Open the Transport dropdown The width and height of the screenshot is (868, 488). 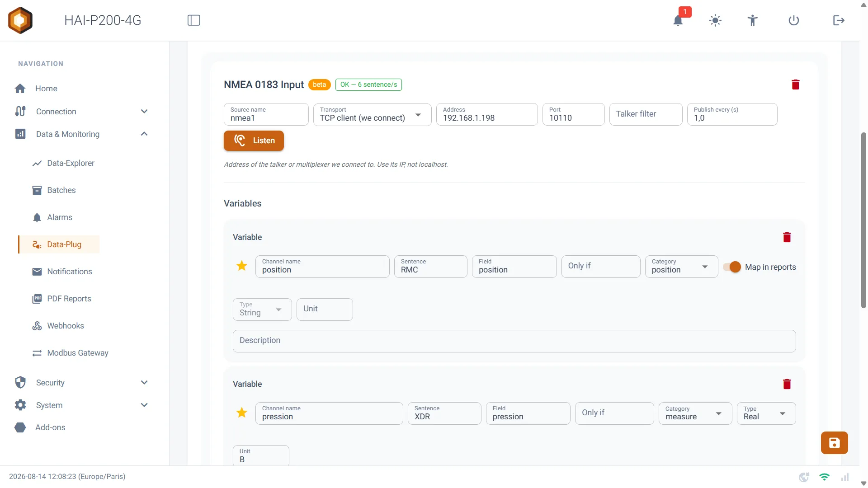(x=373, y=114)
